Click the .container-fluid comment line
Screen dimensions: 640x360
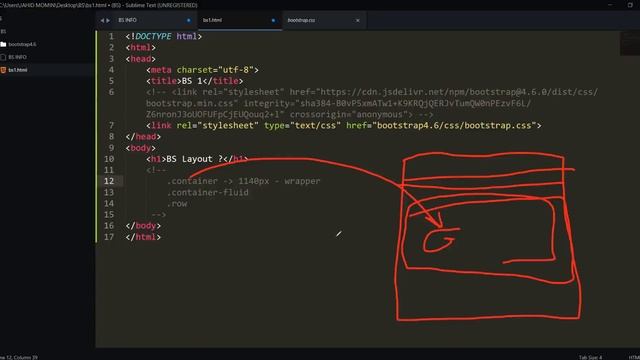click(x=208, y=192)
